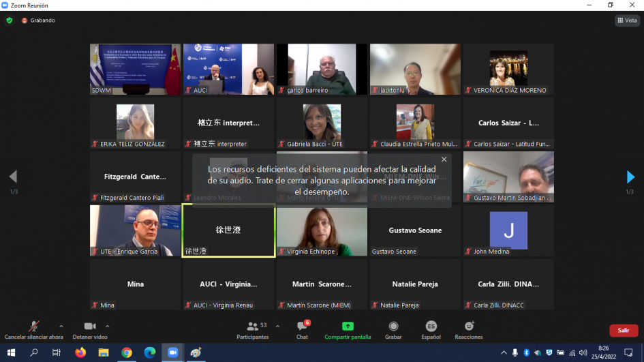Screen dimensions: 644x362
Task: Open the Paint app on the taskbar
Action: tap(196, 352)
